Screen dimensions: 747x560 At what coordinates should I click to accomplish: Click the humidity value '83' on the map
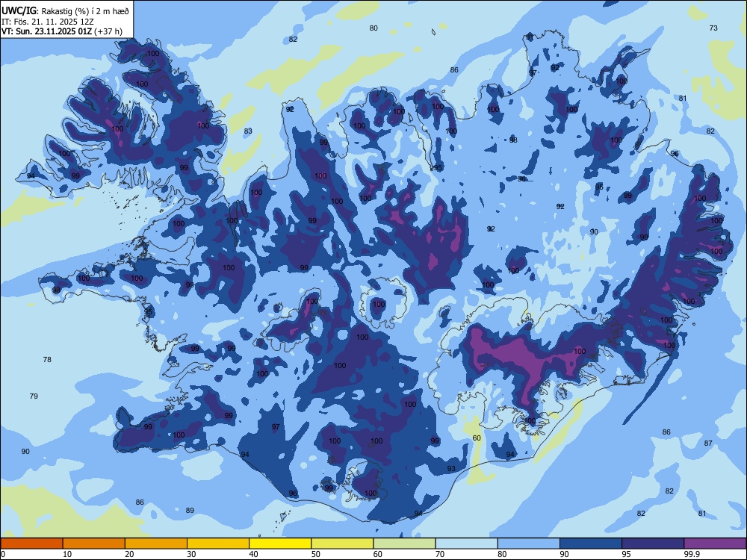pos(248,131)
